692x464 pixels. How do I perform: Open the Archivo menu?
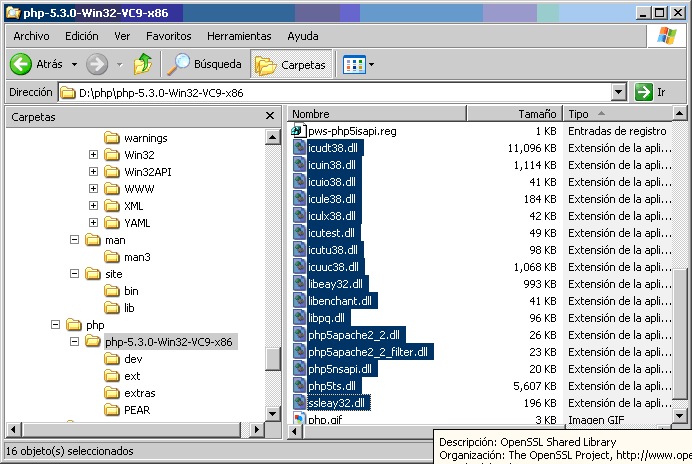click(31, 36)
